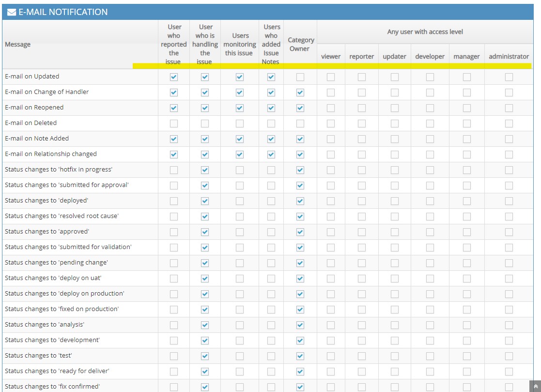Screen dimensions: 541x392
Task: Uncheck reporter user for 'E-mail on Updated'
Action: click(x=174, y=77)
